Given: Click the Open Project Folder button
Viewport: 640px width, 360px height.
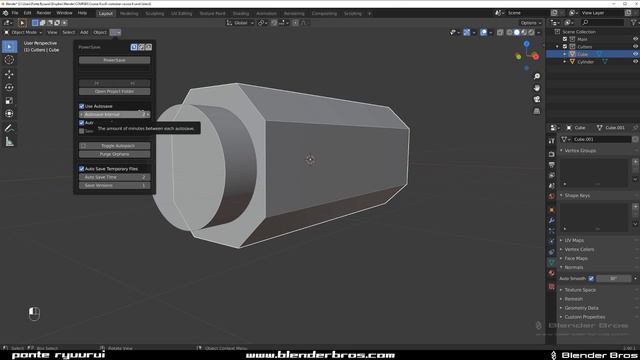Looking at the screenshot, I should 114,91.
